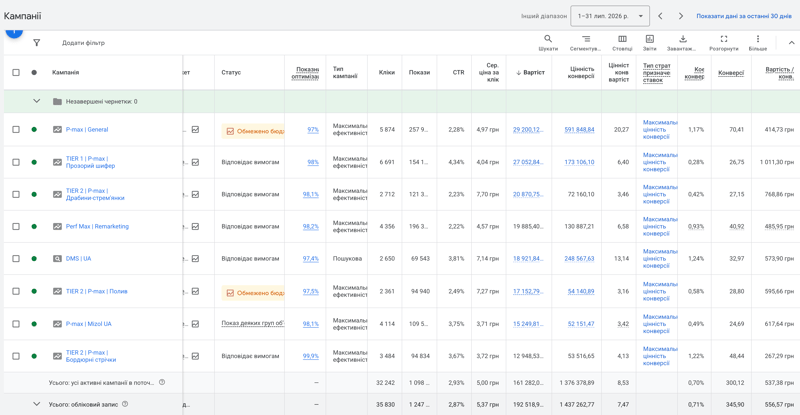This screenshot has width=800, height=415.
Task: Click the cost value 29 200,12
Action: click(x=528, y=130)
